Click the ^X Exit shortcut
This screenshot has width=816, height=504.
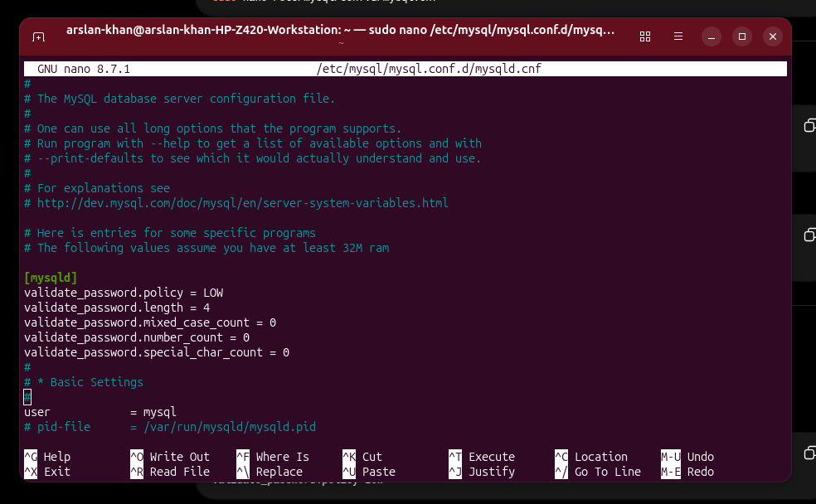tap(47, 472)
